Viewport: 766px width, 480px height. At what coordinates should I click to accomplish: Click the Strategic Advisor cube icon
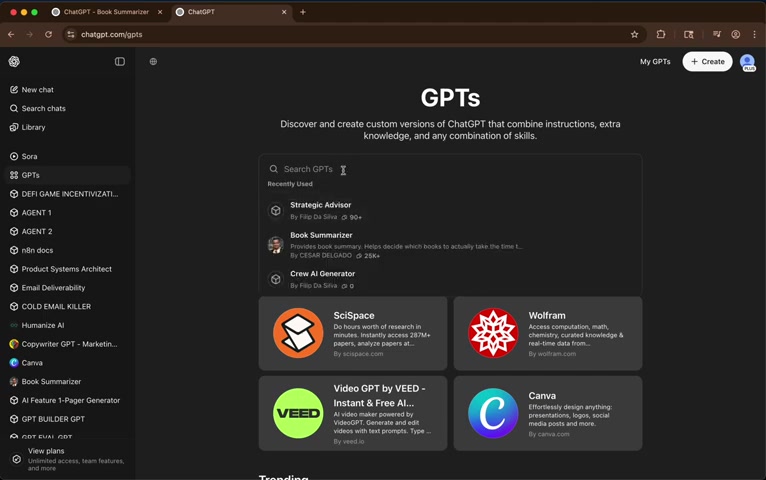[x=276, y=210]
